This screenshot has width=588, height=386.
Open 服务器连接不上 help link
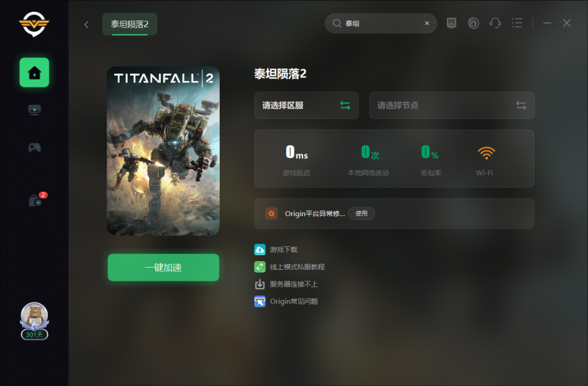[293, 284]
